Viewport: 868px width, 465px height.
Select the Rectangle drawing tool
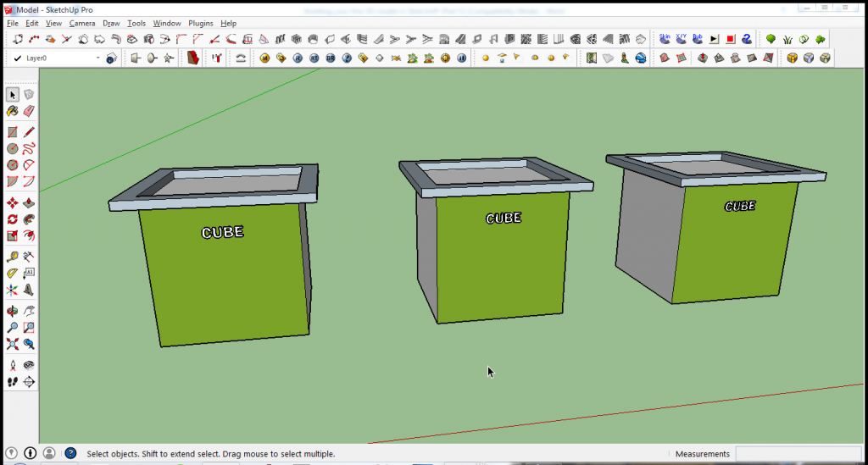12,133
